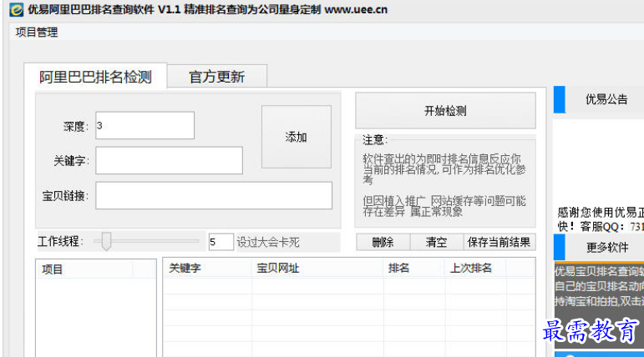Click the 宝贝网址 column header
Viewport: 644px width, 357px height.
[317, 268]
